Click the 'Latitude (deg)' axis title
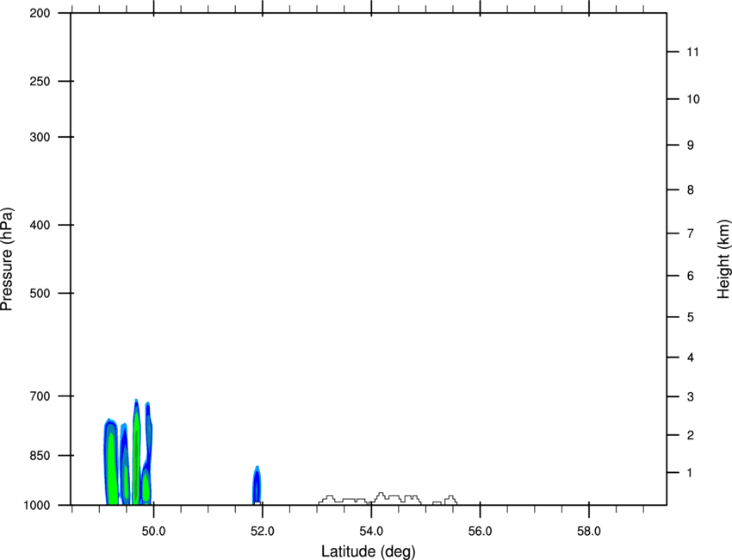The image size is (732, 560). point(369,551)
